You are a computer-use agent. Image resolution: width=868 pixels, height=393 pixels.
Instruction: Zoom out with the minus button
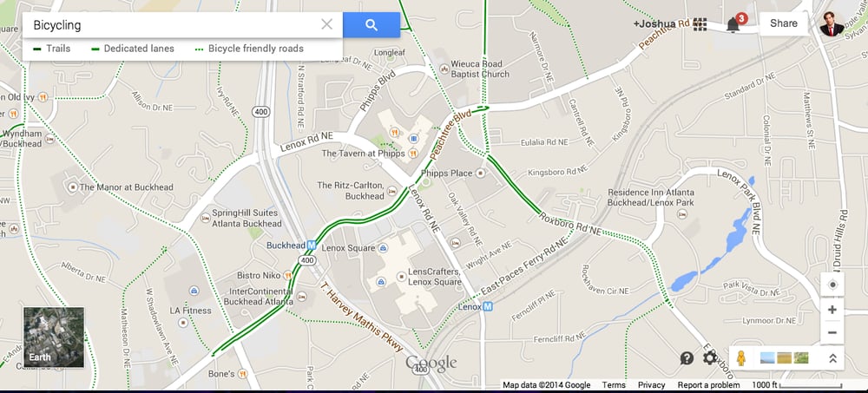832,332
